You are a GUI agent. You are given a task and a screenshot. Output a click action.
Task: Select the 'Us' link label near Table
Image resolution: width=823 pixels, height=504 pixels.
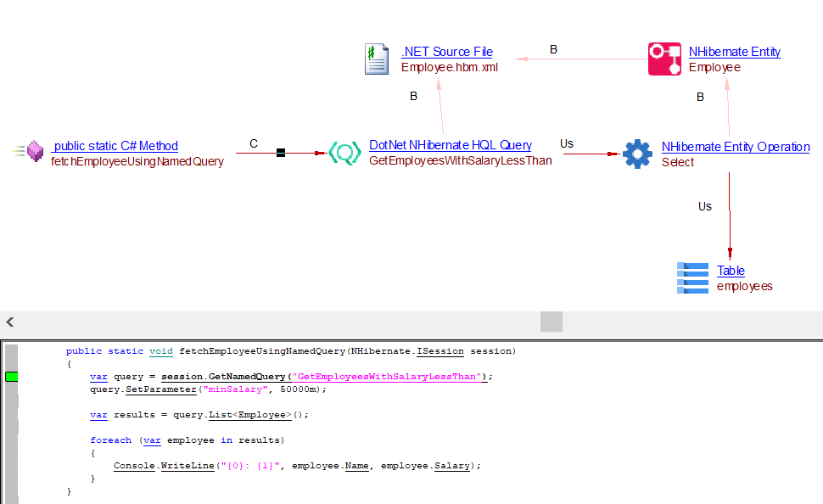(x=705, y=206)
